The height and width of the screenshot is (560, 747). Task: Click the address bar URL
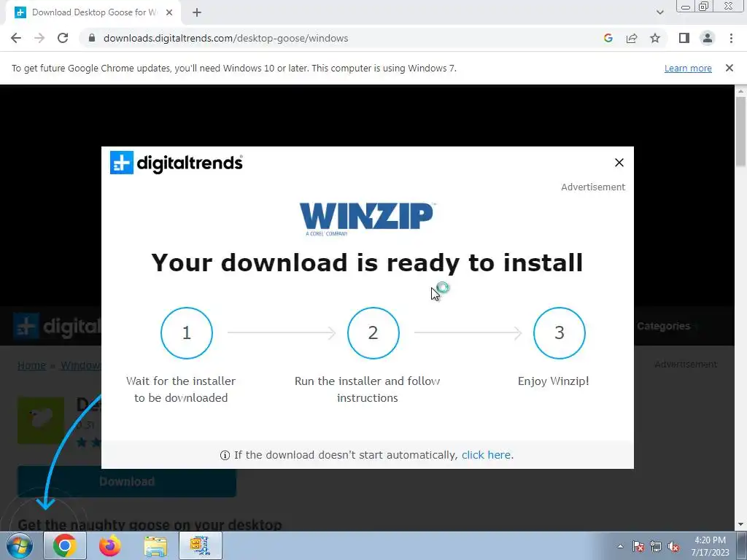click(x=226, y=38)
